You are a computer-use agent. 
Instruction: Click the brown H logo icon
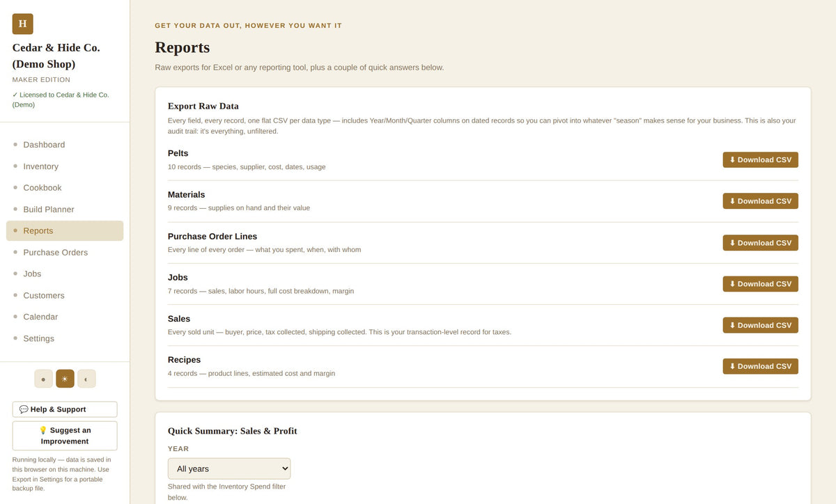[22, 24]
